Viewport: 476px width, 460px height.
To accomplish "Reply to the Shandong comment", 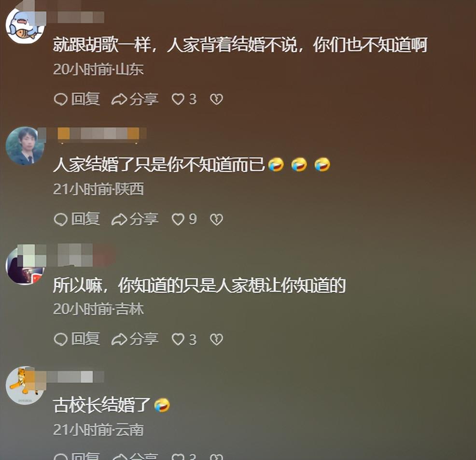I will [77, 99].
